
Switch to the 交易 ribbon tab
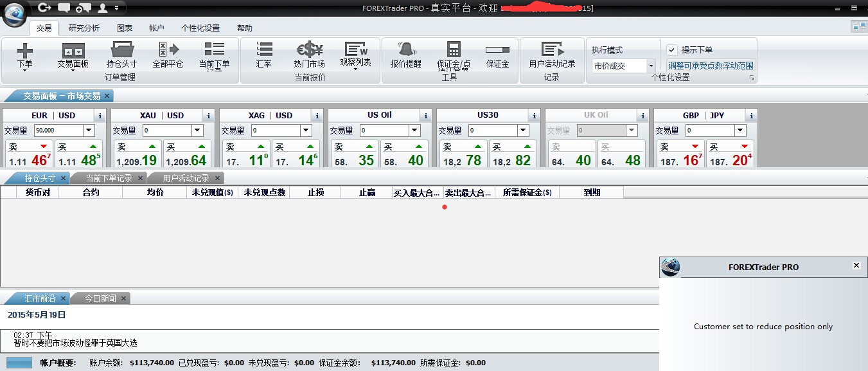pyautogui.click(x=44, y=28)
